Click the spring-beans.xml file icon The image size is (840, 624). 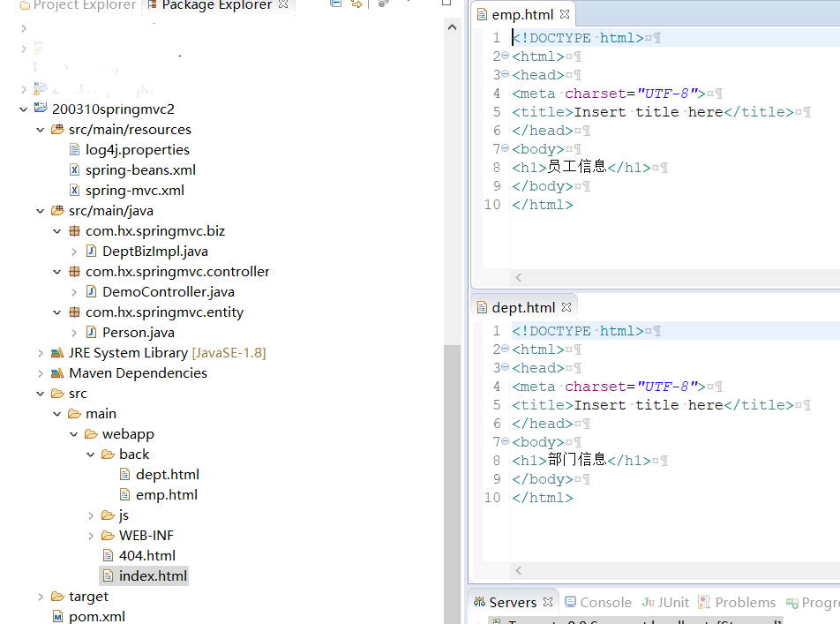pos(74,170)
